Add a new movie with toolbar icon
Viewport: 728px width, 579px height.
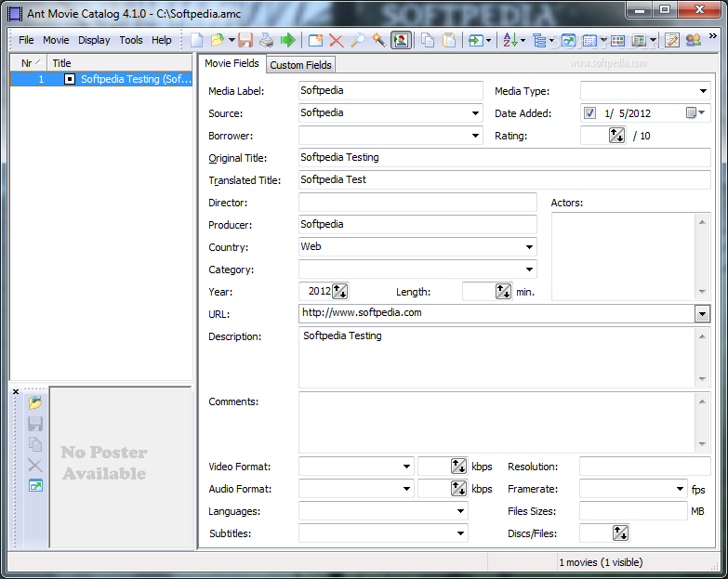click(316, 40)
